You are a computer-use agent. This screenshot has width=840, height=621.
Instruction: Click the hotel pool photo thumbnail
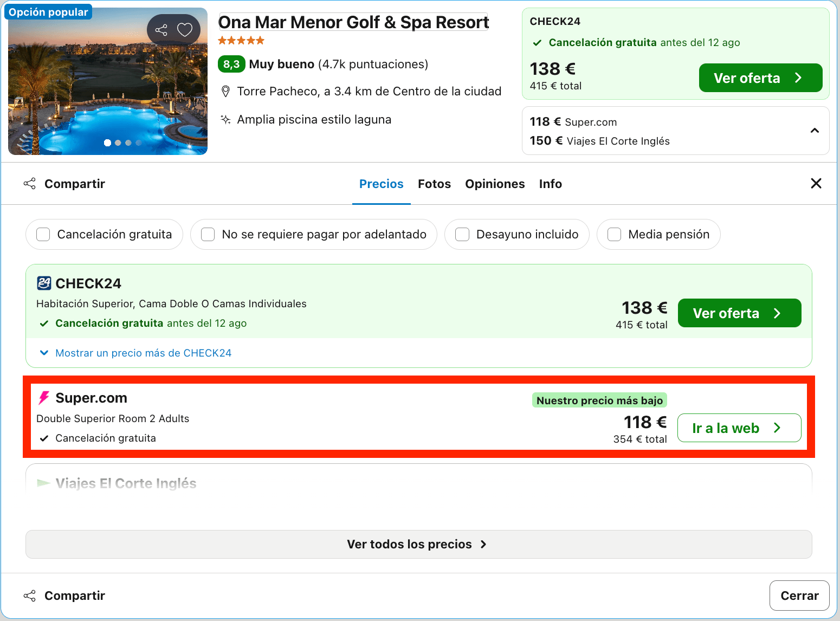click(108, 81)
